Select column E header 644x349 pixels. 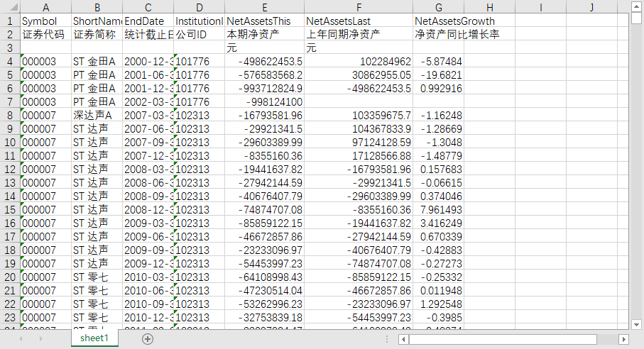click(x=265, y=7)
